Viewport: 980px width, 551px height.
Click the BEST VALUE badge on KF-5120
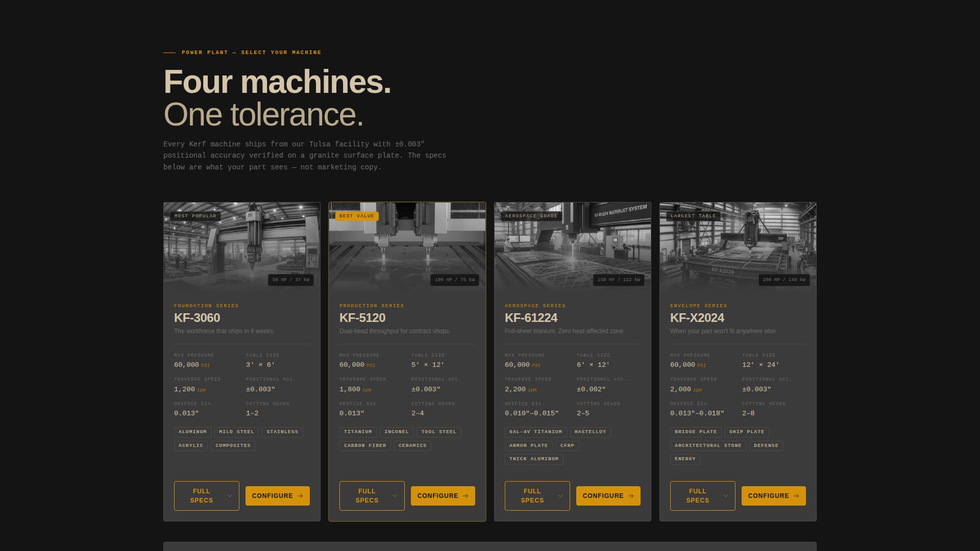(x=358, y=216)
